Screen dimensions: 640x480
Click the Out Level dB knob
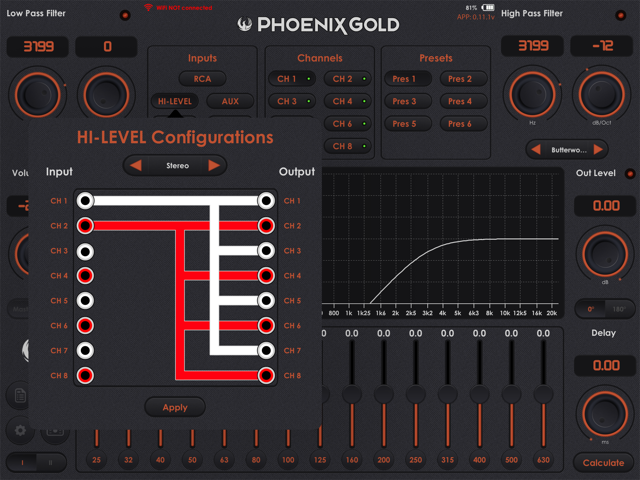605,254
